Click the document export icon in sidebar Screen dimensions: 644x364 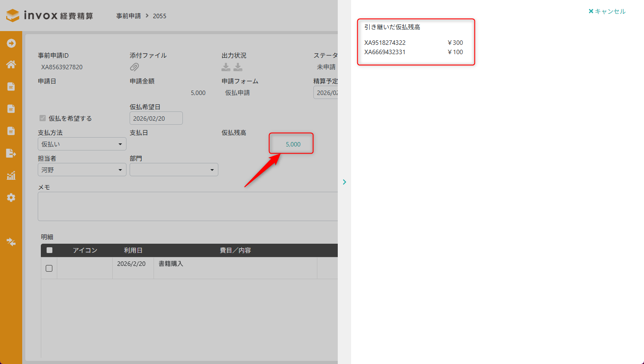(x=11, y=153)
